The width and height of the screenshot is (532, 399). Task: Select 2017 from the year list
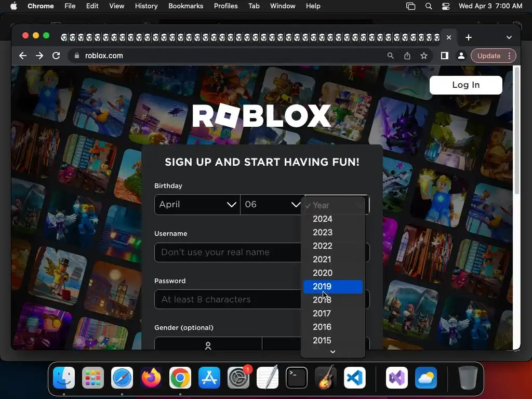(333, 313)
